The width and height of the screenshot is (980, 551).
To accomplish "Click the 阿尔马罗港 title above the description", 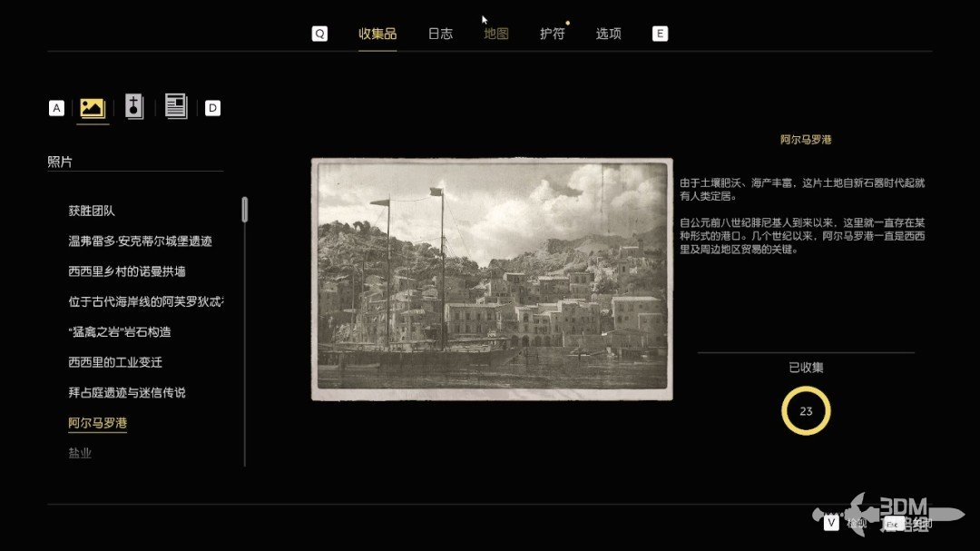I will (x=806, y=140).
